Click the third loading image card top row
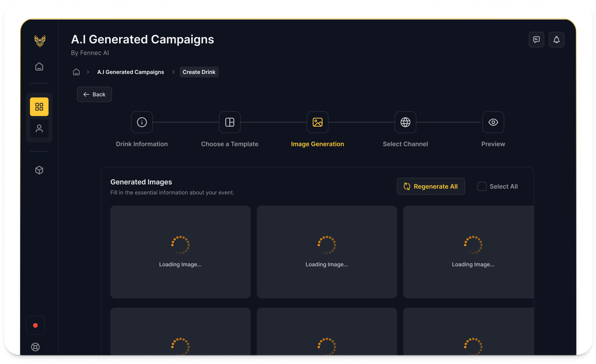The image size is (596, 364). 469,252
